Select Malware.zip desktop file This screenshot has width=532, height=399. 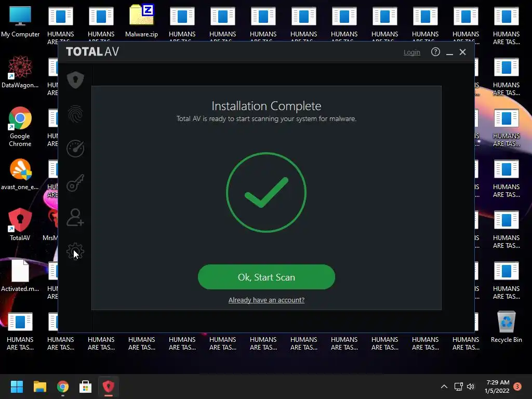tap(141, 21)
